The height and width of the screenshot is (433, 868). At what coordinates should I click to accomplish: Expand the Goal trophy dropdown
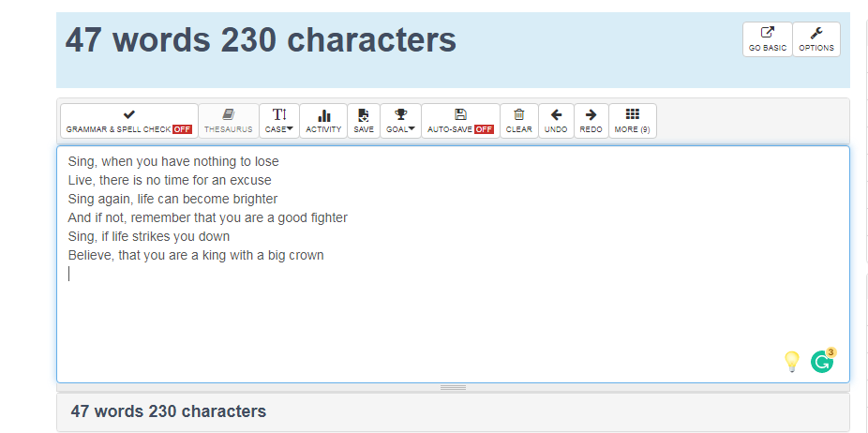pyautogui.click(x=400, y=121)
